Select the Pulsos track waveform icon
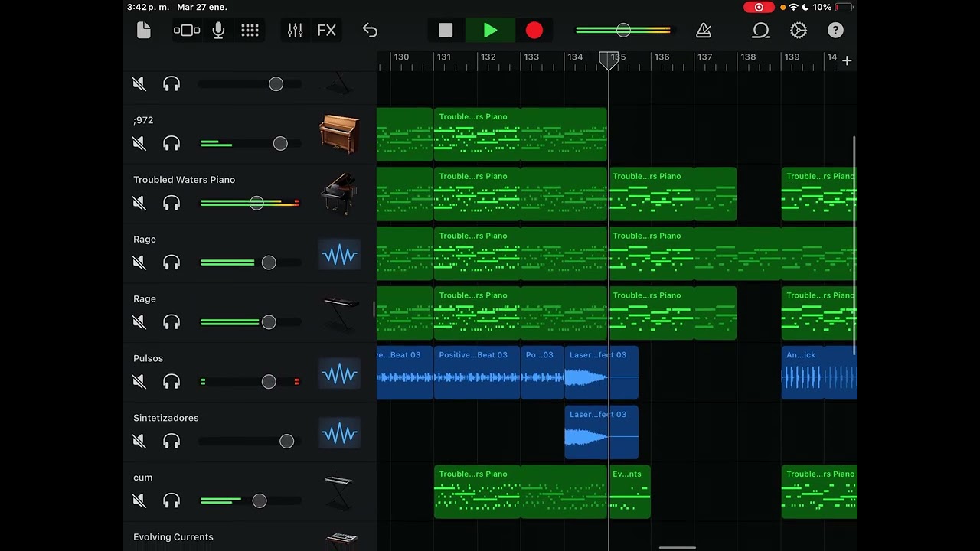This screenshot has width=980, height=551. coord(339,374)
